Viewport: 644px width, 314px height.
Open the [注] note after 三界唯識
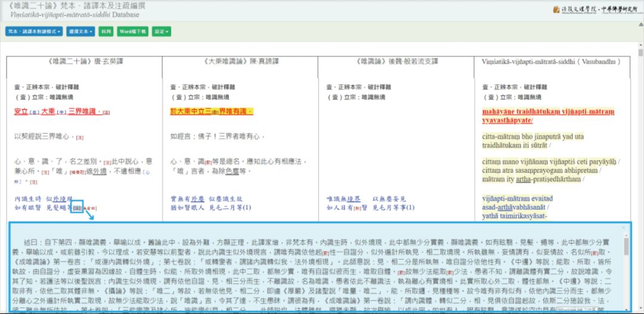106,112
